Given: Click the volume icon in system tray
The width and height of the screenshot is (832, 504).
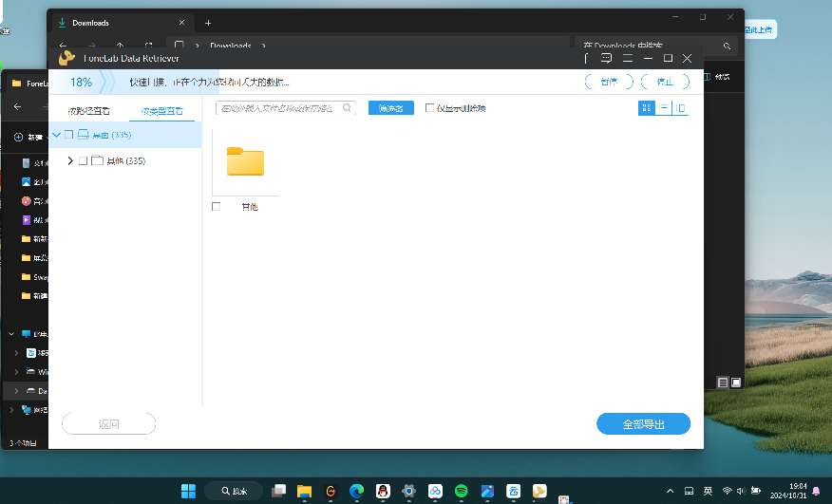Looking at the screenshot, I should point(741,491).
